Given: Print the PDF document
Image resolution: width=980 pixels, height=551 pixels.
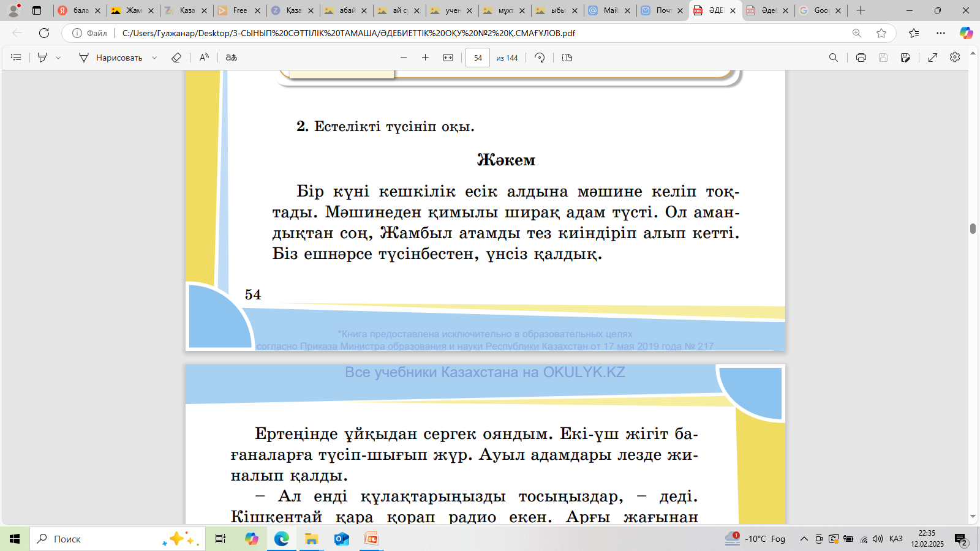Looking at the screenshot, I should coord(861,58).
